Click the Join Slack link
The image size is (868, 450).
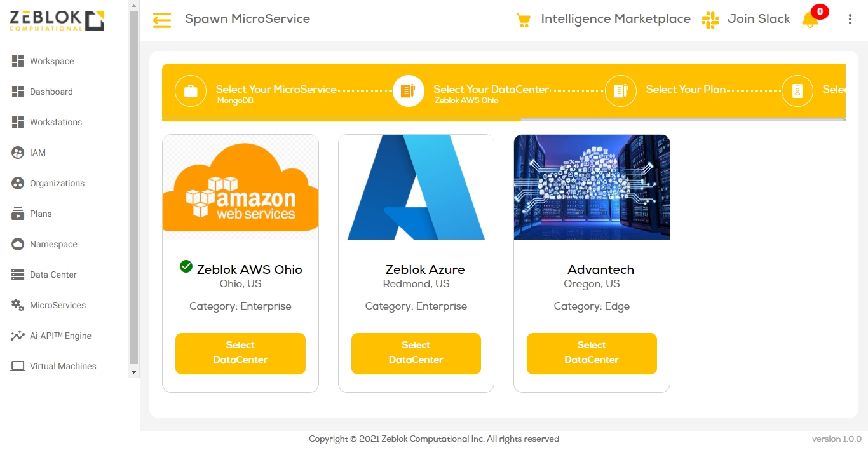click(x=759, y=19)
